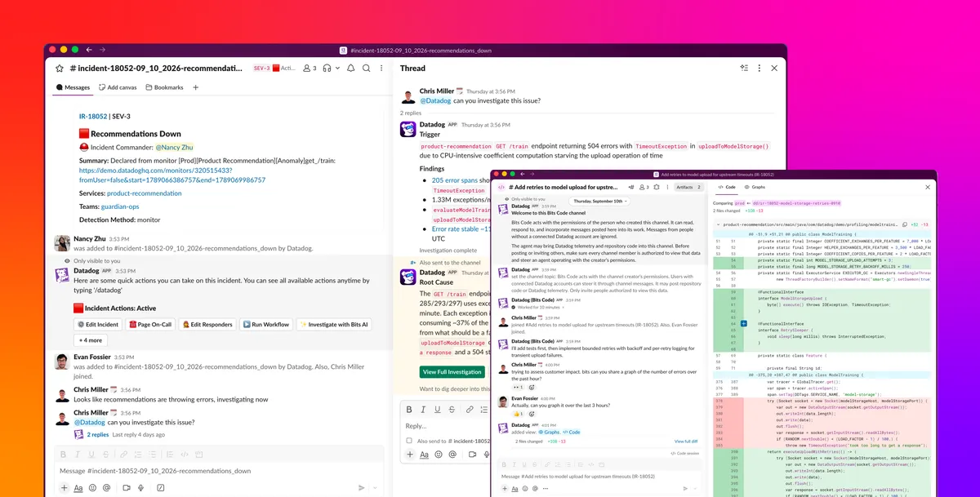Viewport: 980px width, 497px height.
Task: Click Run Workflow action button
Action: point(266,324)
